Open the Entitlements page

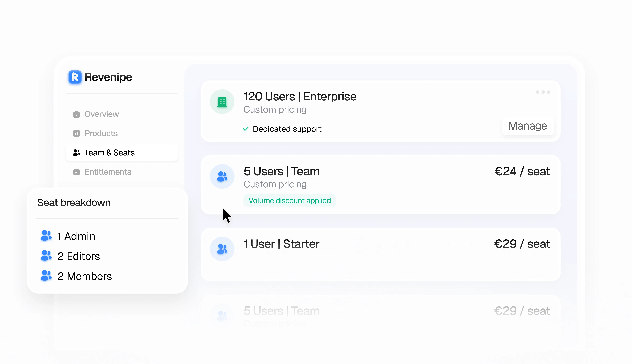(122, 172)
